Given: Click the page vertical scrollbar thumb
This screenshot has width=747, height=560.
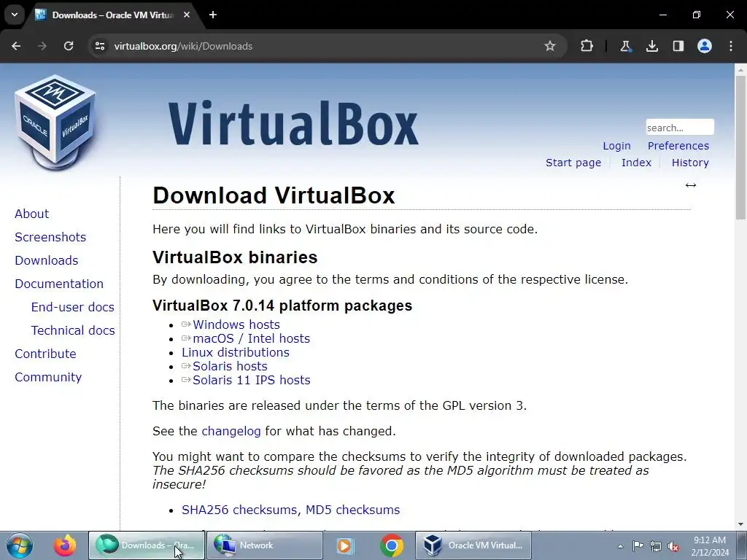Looking at the screenshot, I should coord(740,147).
